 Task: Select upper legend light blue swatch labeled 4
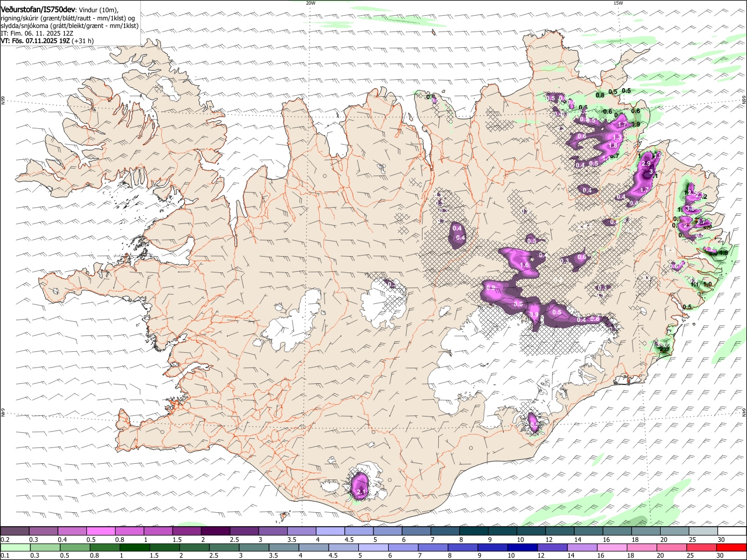point(330,531)
